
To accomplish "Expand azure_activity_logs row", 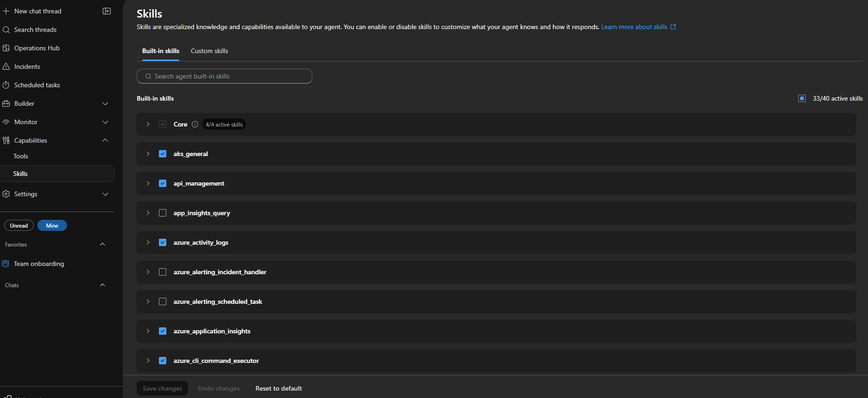I will click(x=148, y=242).
